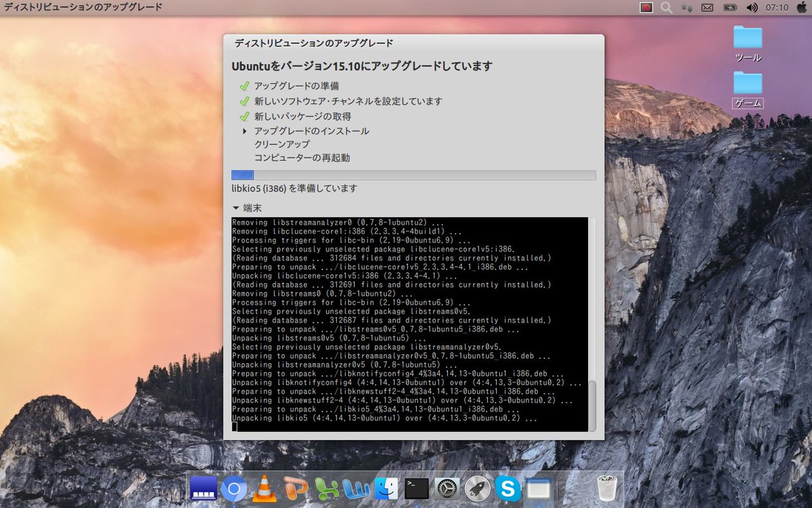Open the green X spreadsheet app in dock
This screenshot has height=508, width=812.
[x=327, y=488]
